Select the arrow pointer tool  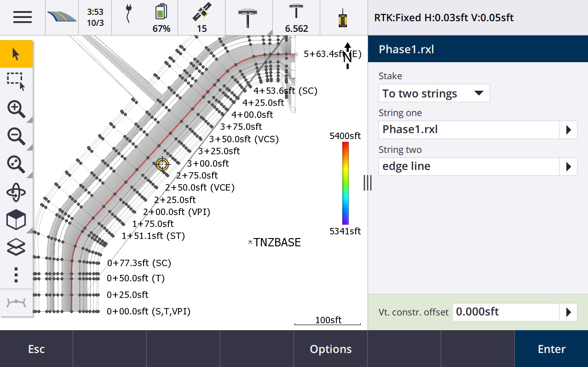pyautogui.click(x=16, y=54)
